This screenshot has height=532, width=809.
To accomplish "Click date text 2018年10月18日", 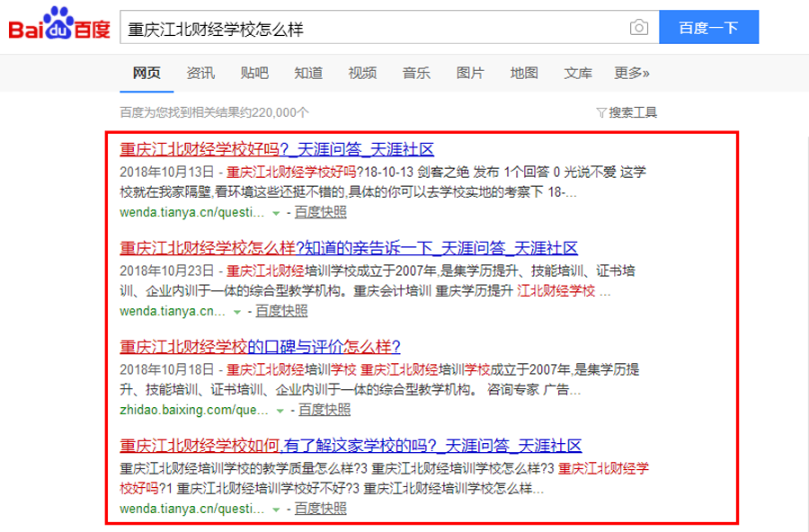I will (166, 369).
